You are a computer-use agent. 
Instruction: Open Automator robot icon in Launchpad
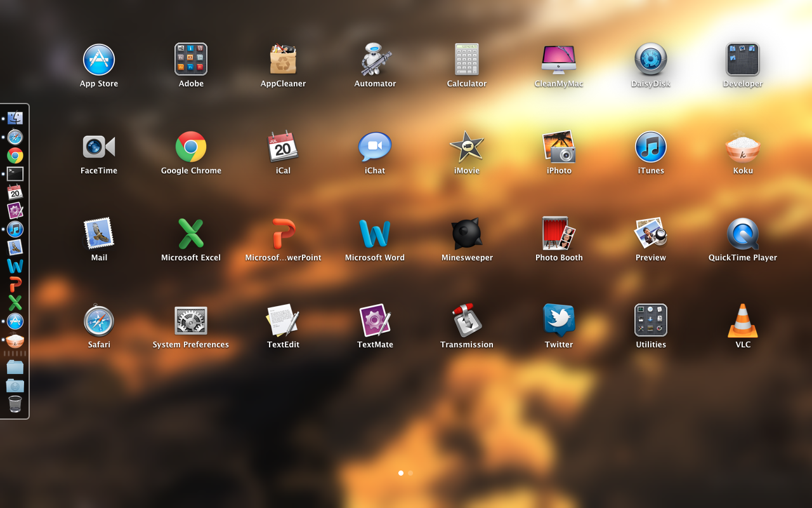[x=375, y=60]
